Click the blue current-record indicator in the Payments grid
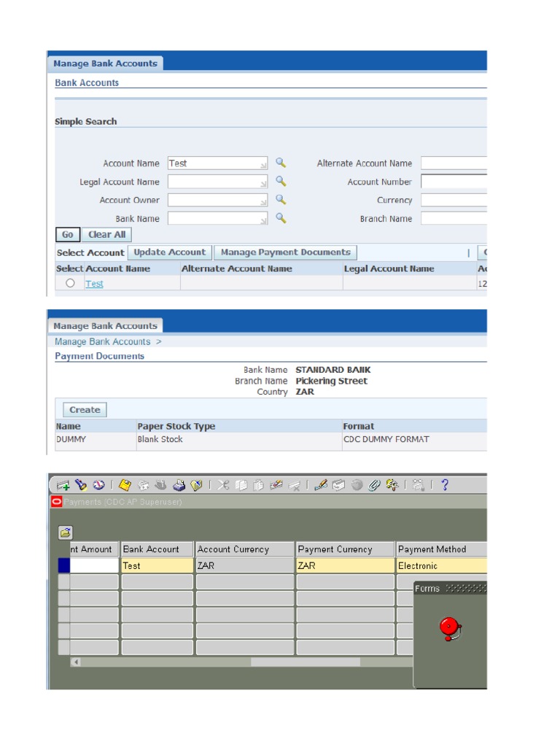 [x=64, y=565]
